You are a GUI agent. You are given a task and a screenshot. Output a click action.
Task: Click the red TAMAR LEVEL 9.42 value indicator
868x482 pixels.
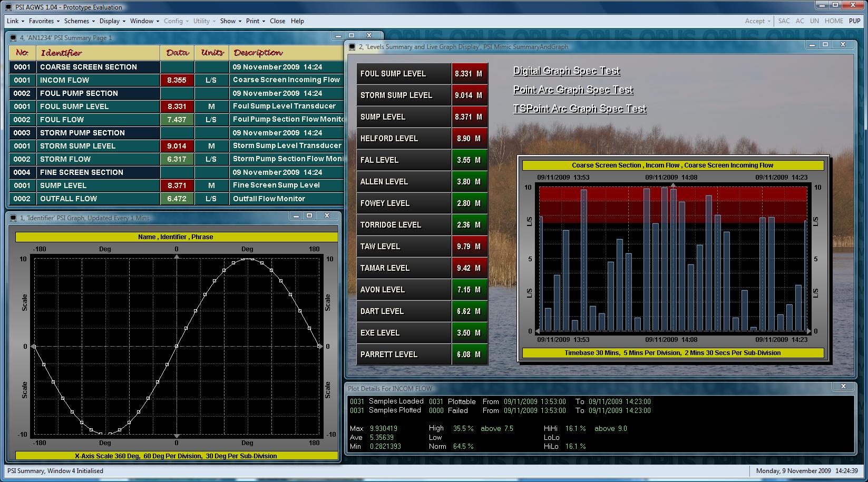(469, 268)
